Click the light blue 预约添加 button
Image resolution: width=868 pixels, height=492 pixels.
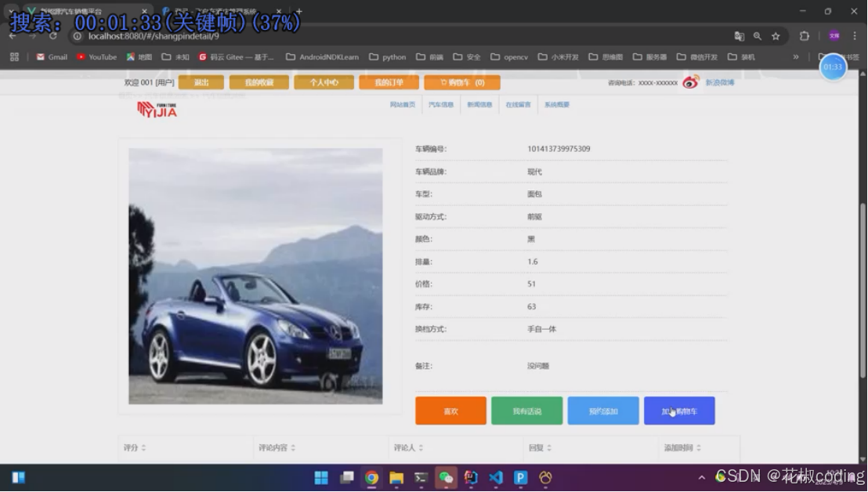pyautogui.click(x=603, y=411)
